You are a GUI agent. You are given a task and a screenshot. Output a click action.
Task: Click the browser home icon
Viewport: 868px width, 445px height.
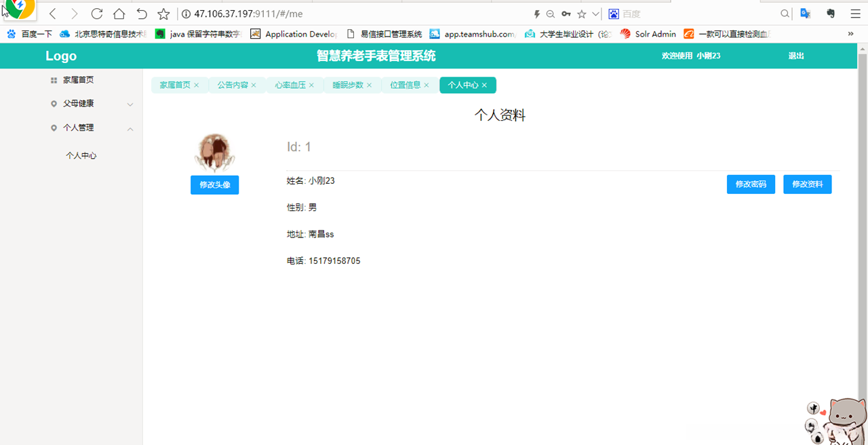(x=118, y=13)
